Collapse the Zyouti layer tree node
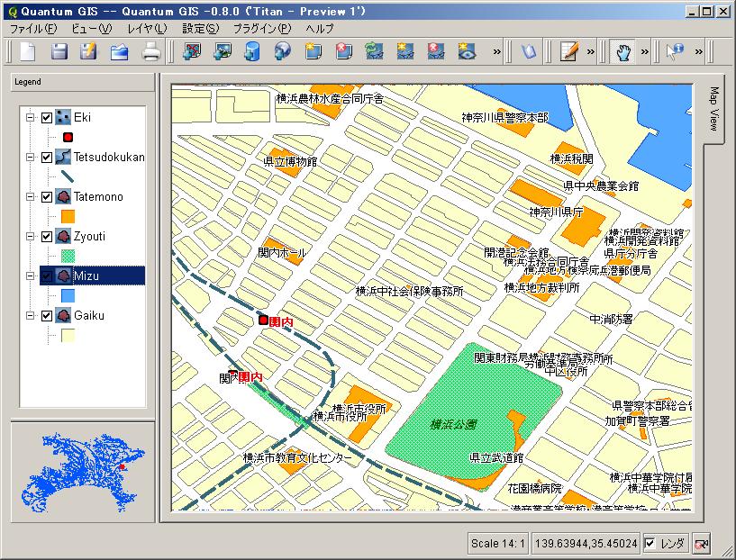The width and height of the screenshot is (736, 560). (31, 237)
